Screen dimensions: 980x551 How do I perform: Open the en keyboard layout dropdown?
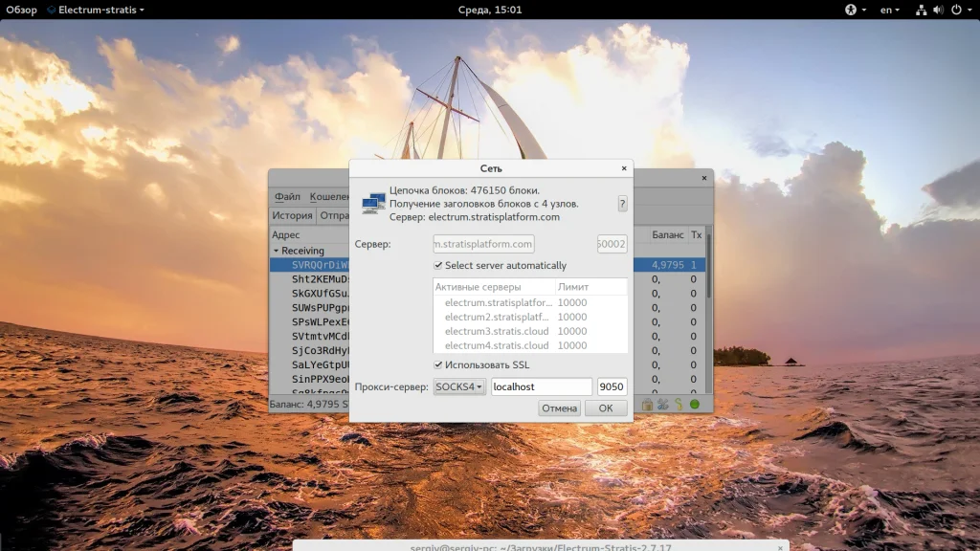pos(890,10)
